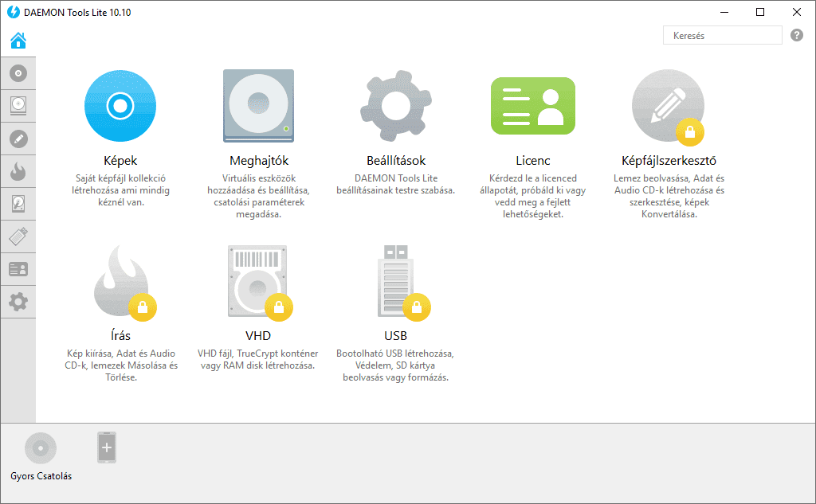The width and height of the screenshot is (816, 504).
Task: Click the lock badge on USB tile
Action: tap(416, 307)
